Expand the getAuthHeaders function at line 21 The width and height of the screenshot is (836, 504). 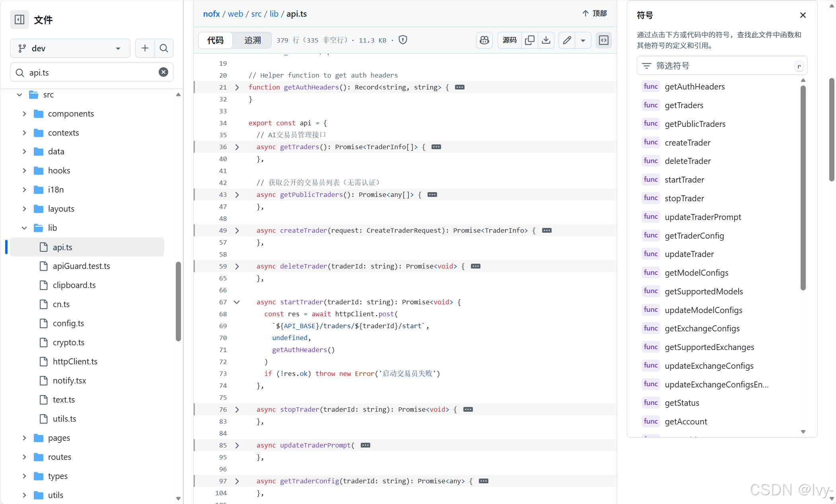[237, 87]
